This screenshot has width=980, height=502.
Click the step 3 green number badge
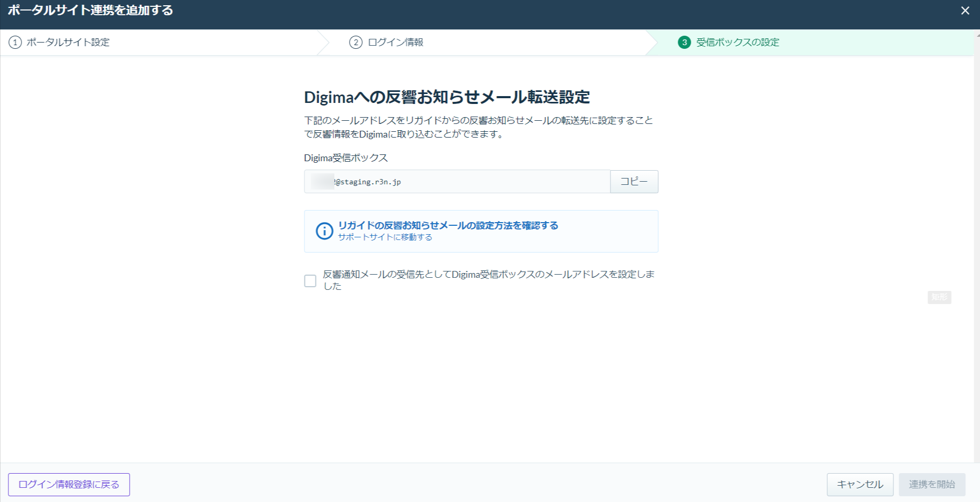tap(684, 42)
